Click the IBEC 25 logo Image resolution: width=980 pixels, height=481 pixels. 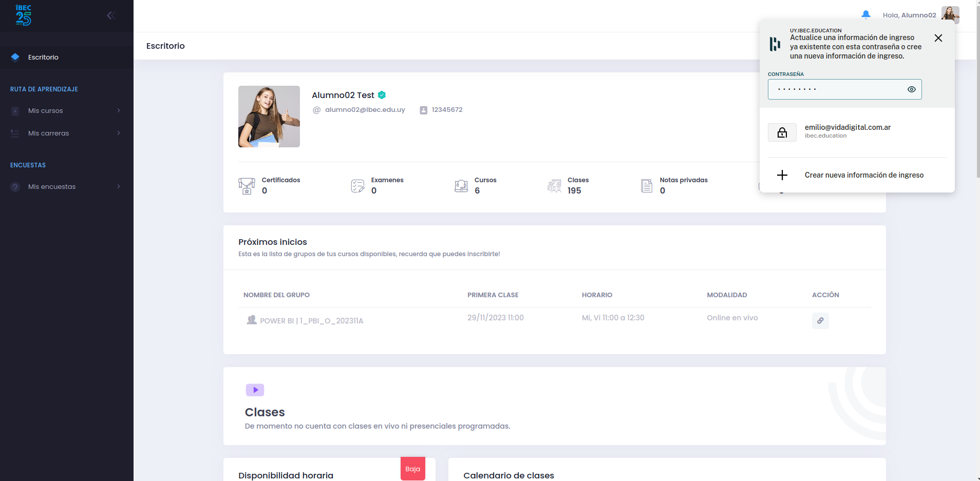[x=23, y=15]
